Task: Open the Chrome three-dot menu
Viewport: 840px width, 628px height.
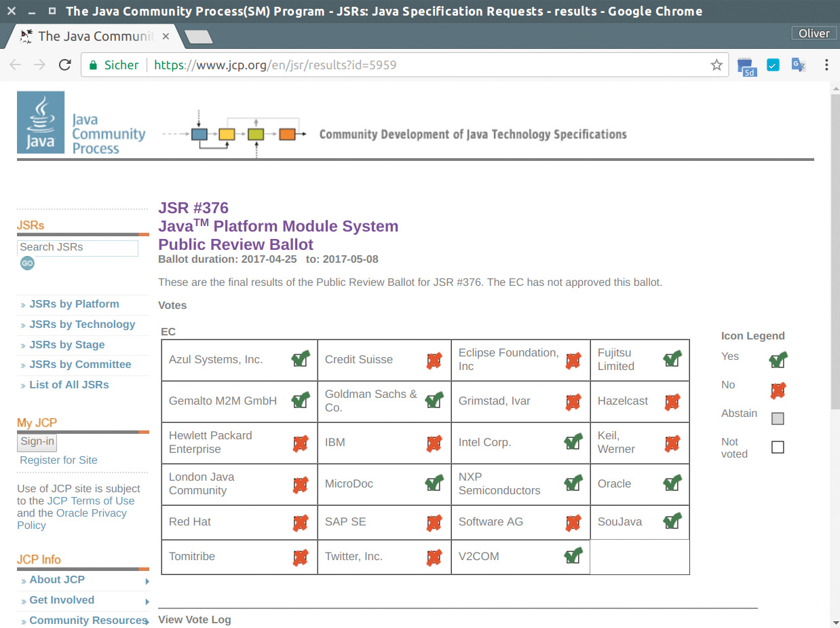Action: pos(826,65)
